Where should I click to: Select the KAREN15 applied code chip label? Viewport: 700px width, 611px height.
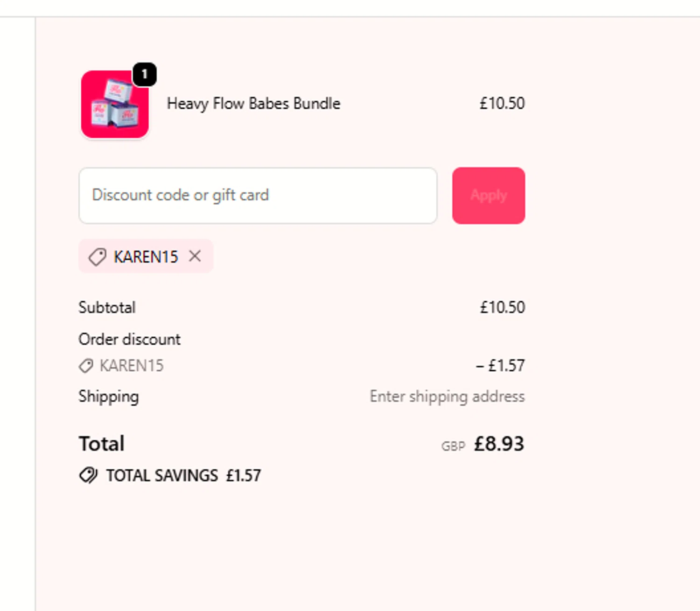(x=146, y=257)
